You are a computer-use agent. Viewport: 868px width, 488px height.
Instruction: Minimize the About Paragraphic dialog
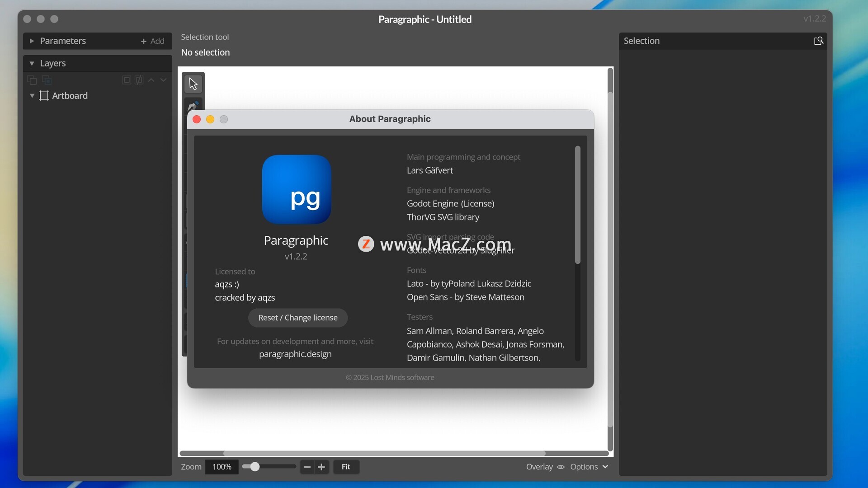tap(210, 119)
